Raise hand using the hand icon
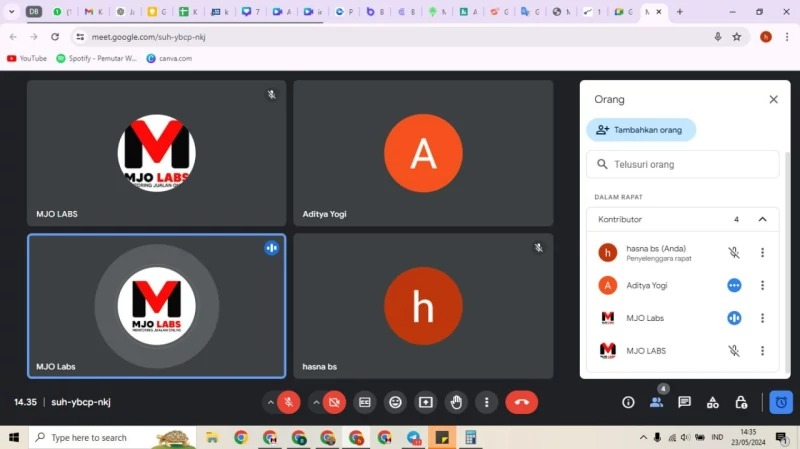 click(x=456, y=402)
